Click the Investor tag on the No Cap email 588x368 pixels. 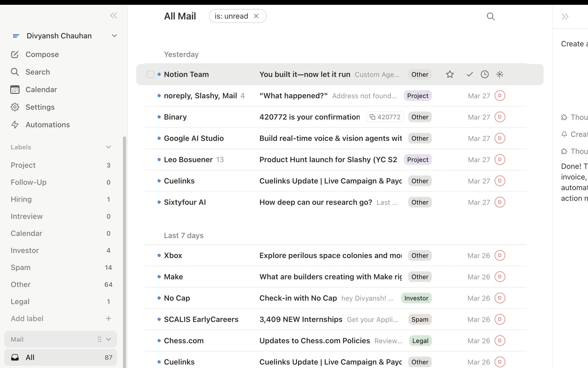click(x=416, y=298)
